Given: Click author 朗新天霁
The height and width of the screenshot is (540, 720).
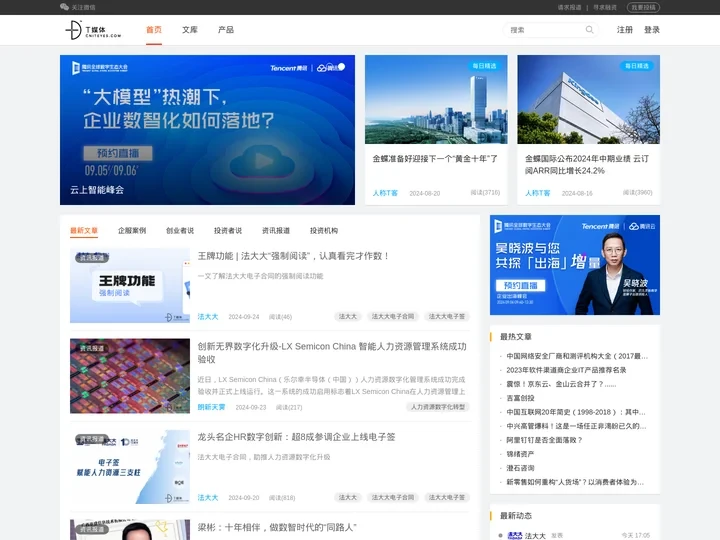Looking at the screenshot, I should [211, 407].
